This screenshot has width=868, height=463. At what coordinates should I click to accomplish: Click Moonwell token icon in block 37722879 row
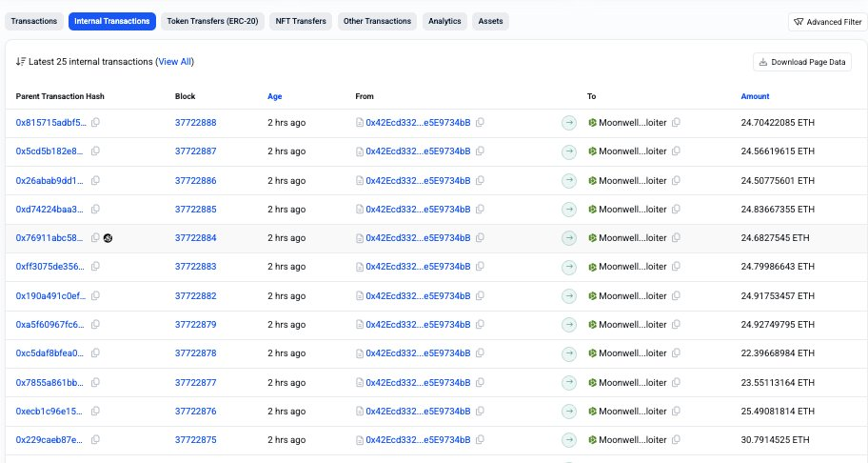592,325
